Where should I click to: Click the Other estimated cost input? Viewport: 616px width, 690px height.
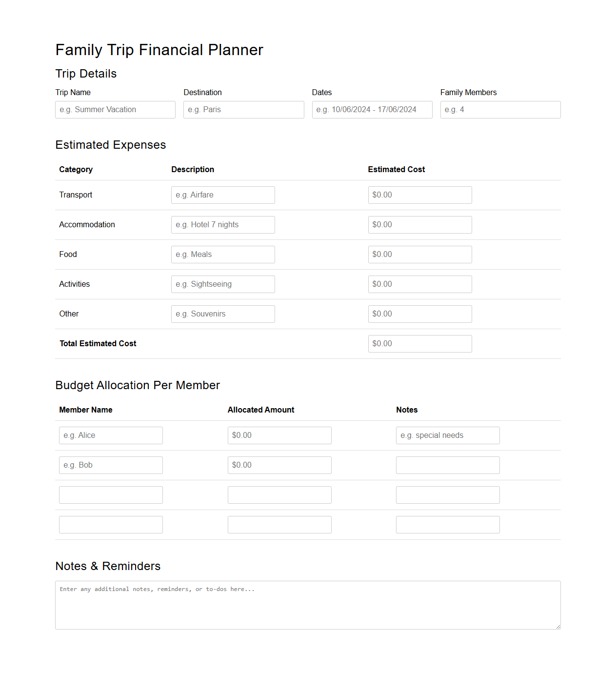coord(419,314)
